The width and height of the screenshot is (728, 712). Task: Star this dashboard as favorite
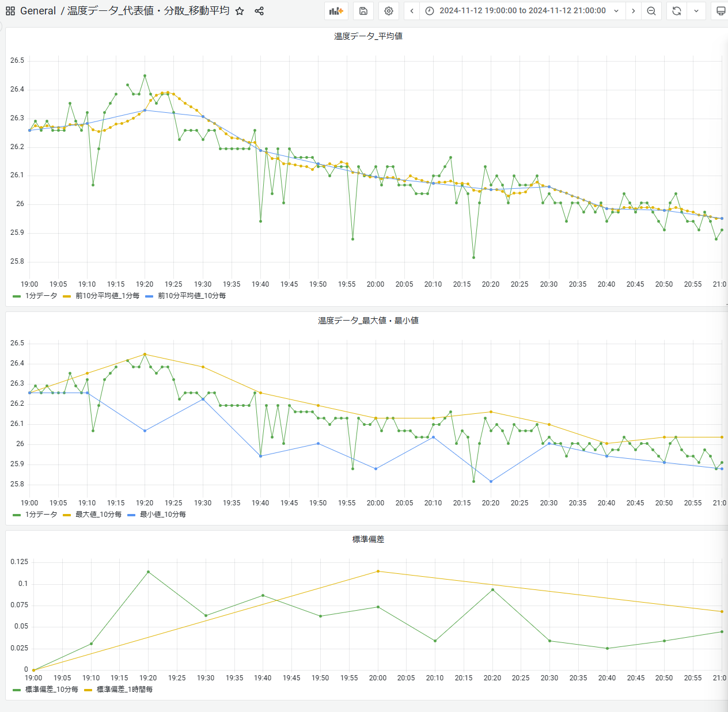click(x=240, y=11)
